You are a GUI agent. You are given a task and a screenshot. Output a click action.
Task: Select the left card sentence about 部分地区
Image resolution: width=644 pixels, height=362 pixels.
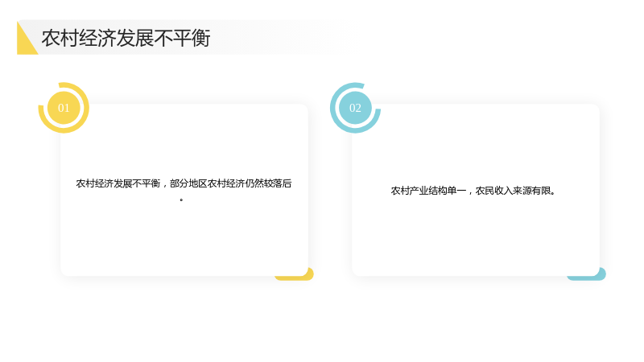coord(184,183)
